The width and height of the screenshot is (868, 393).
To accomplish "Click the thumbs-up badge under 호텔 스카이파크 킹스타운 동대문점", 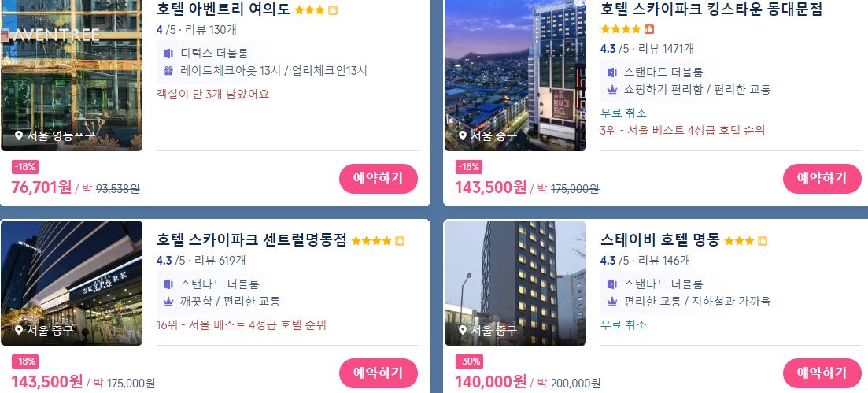I will pyautogui.click(x=649, y=29).
